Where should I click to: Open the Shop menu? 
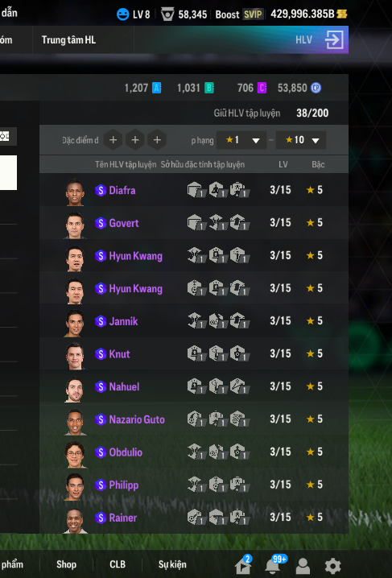[66, 564]
